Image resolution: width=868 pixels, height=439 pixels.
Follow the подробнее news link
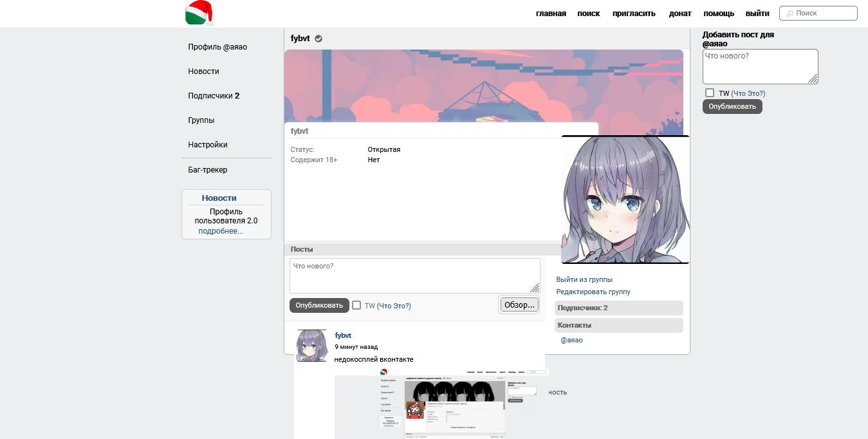(x=221, y=231)
